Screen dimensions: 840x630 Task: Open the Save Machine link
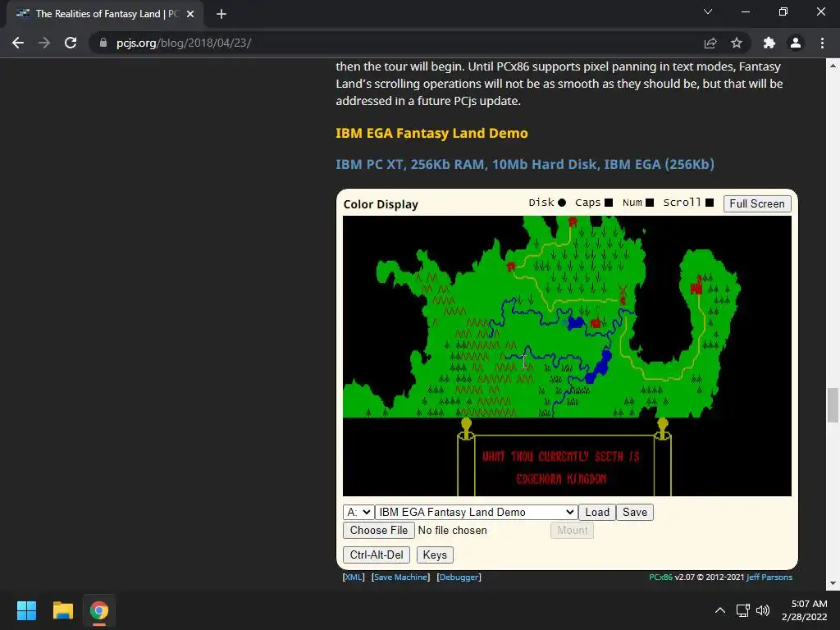(x=400, y=577)
